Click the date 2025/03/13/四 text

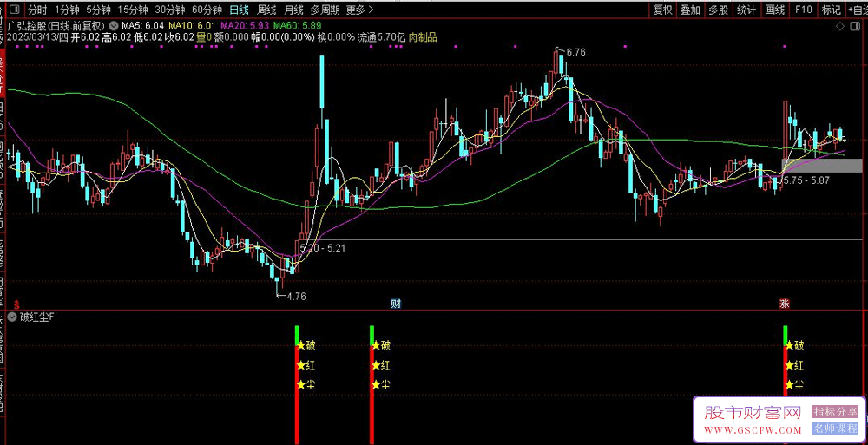click(38, 37)
